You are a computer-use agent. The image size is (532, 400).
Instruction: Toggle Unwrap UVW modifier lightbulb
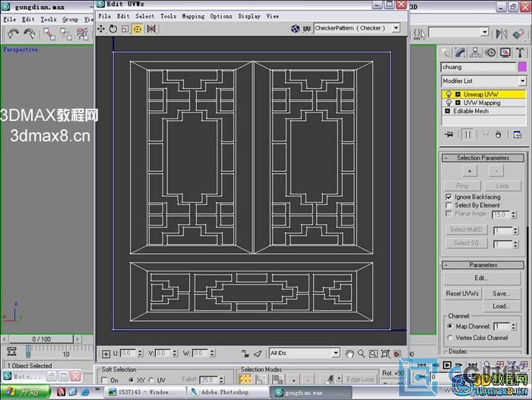(448, 94)
